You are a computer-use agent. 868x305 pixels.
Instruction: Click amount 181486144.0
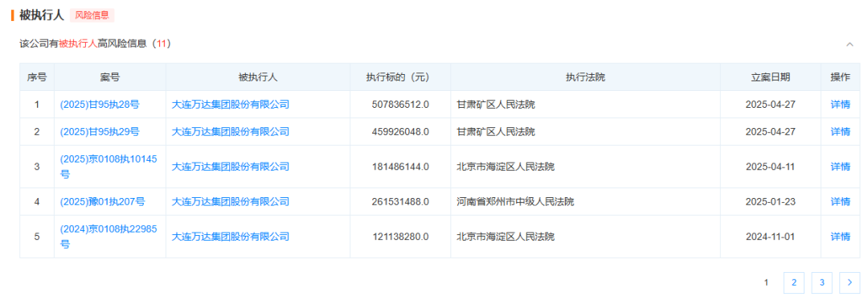(401, 167)
